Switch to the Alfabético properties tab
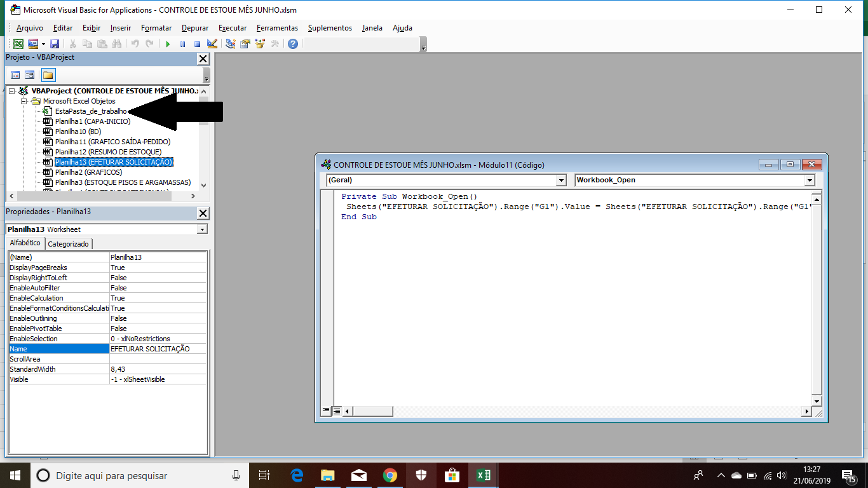This screenshot has width=868, height=488. pos(25,243)
